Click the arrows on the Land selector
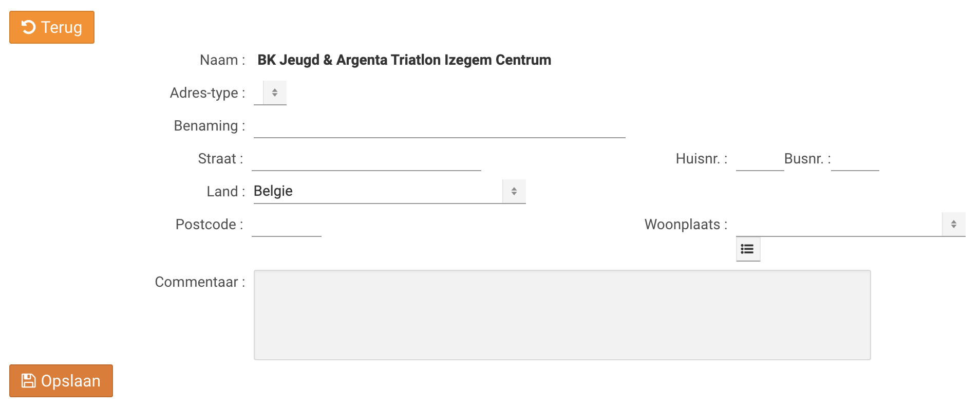Screen dimensions: 980x406 point(514,191)
